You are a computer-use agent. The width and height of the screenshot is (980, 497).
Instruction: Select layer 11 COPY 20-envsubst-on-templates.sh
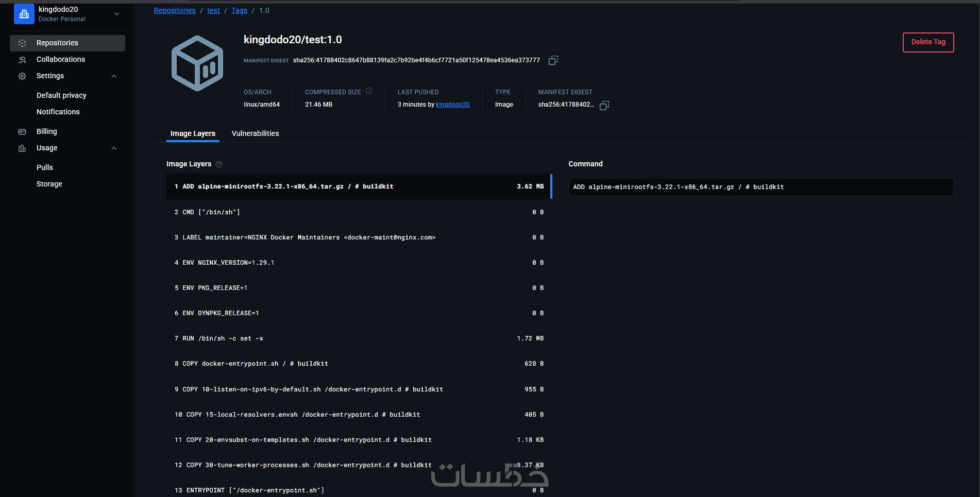[359, 440]
